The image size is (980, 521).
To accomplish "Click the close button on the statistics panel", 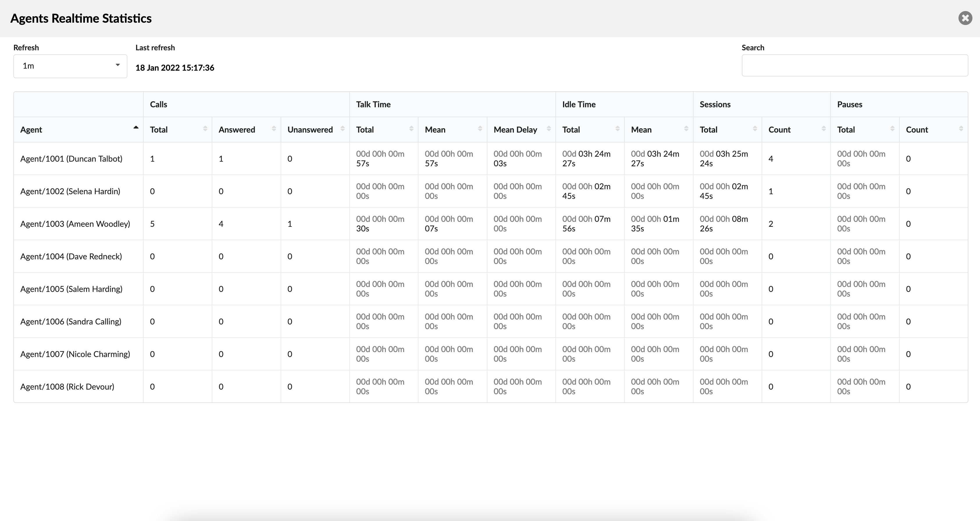I will tap(966, 18).
